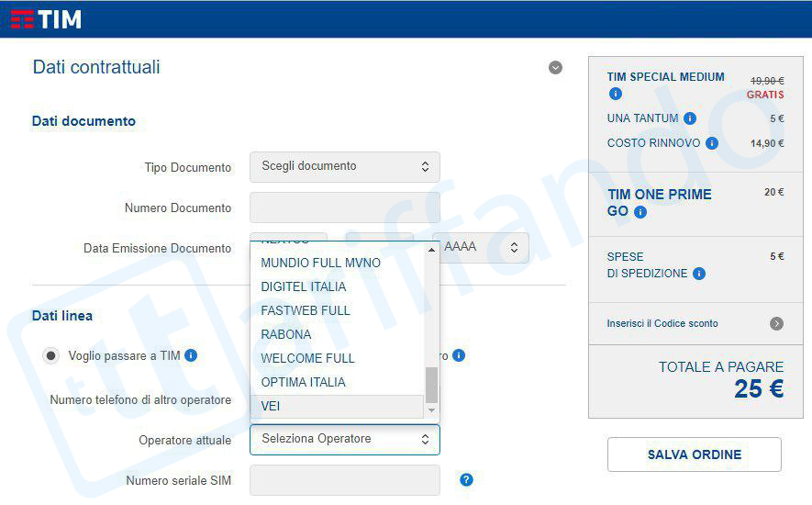
Task: Click the Dati linea heading
Action: pyautogui.click(x=62, y=316)
